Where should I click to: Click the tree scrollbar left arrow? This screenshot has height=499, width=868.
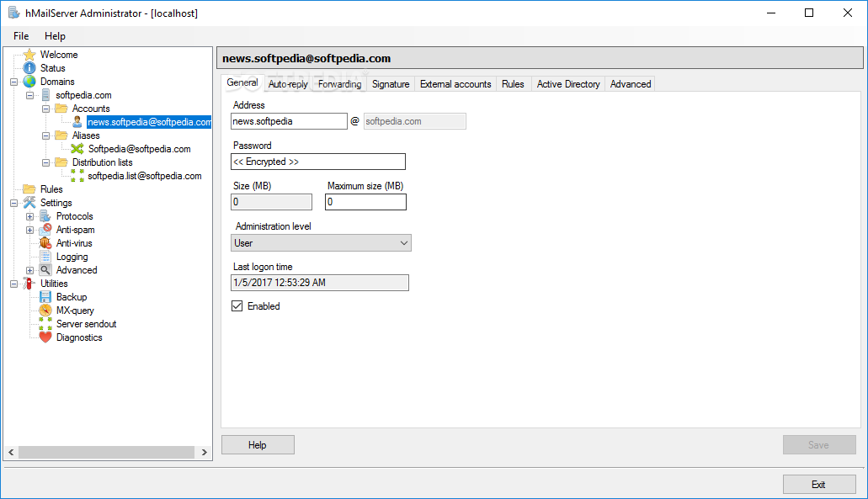click(x=11, y=452)
